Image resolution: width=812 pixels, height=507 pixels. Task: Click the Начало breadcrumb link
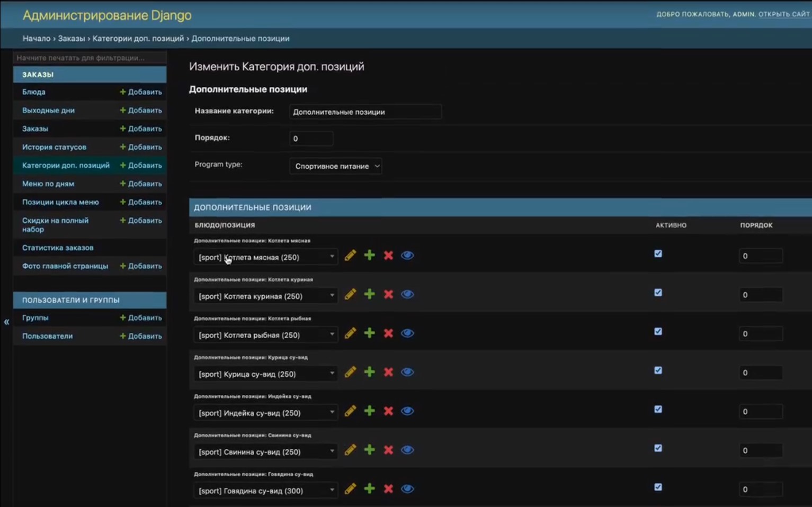click(x=37, y=39)
